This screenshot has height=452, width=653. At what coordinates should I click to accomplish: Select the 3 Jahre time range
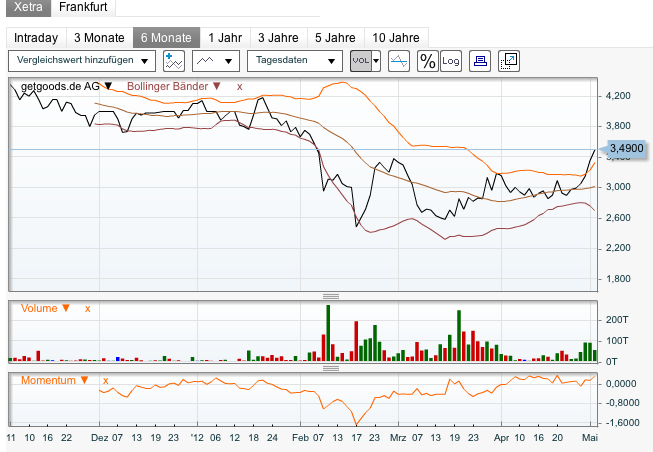coord(278,38)
